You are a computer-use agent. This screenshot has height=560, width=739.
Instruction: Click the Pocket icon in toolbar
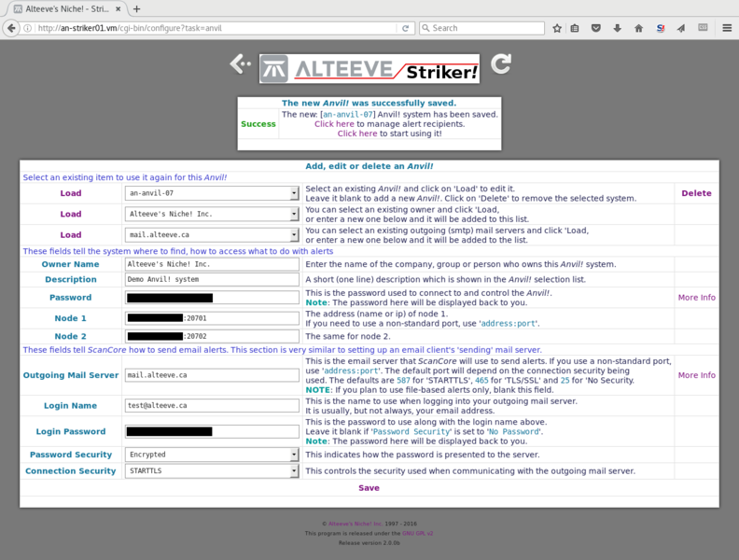click(x=596, y=28)
